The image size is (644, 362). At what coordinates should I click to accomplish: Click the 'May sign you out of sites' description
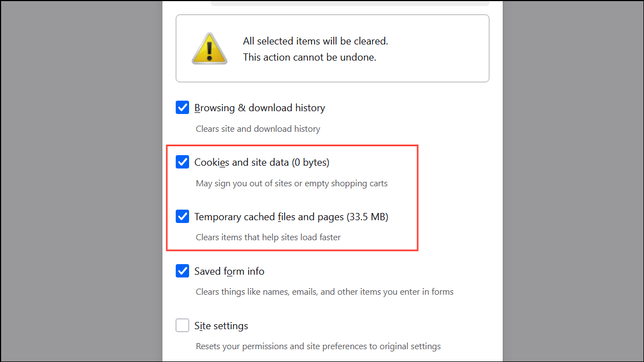[291, 184]
